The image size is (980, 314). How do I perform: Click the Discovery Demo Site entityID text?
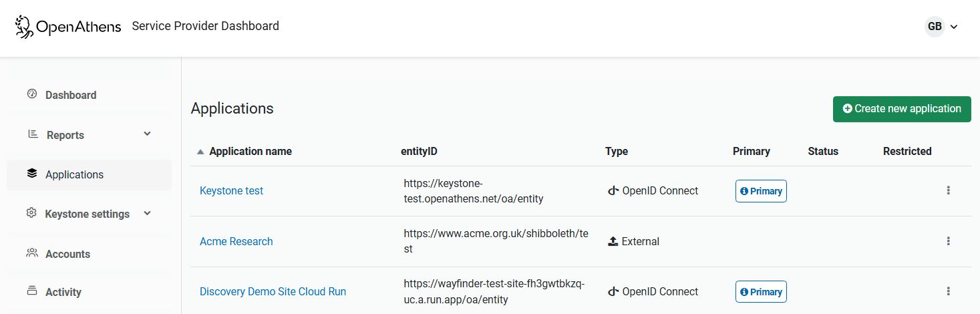click(494, 292)
